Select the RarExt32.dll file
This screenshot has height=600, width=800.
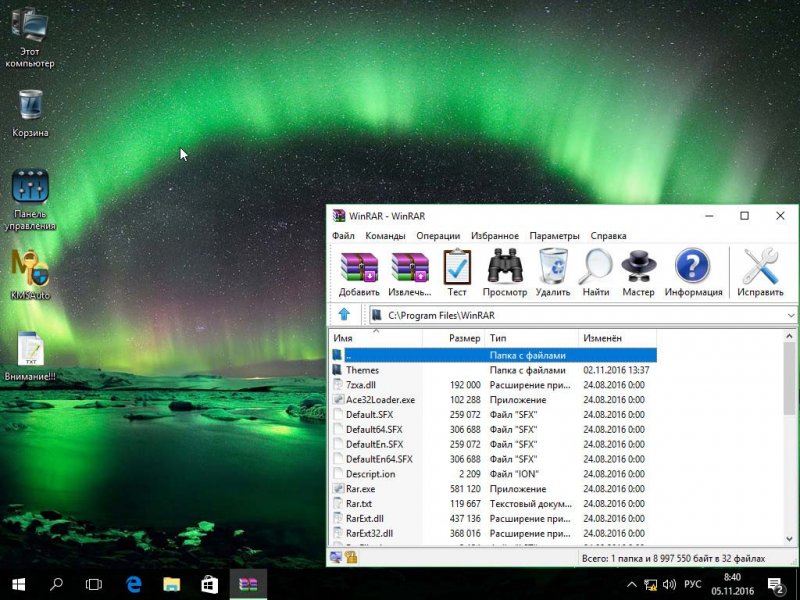(493, 533)
